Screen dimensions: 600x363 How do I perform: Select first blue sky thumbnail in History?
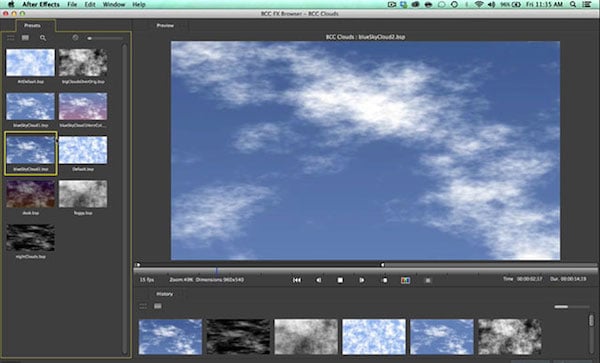(x=170, y=337)
